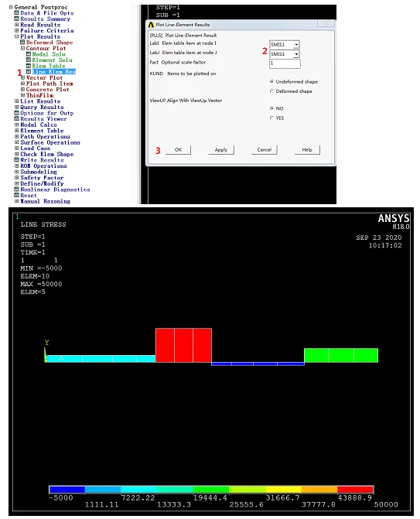Launch Results Viewer item
Image resolution: width=420 pixels, height=519 pixels.
(x=43, y=119)
